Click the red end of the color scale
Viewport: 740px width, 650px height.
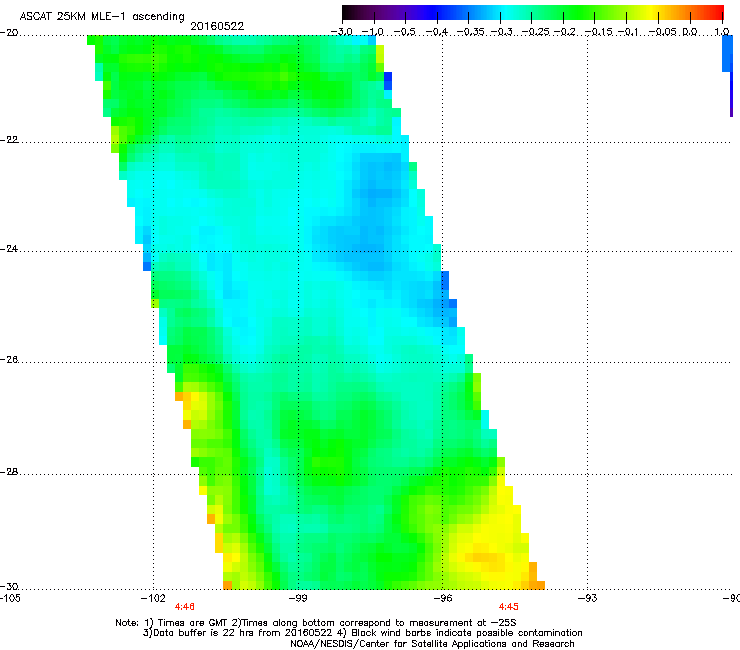point(715,12)
